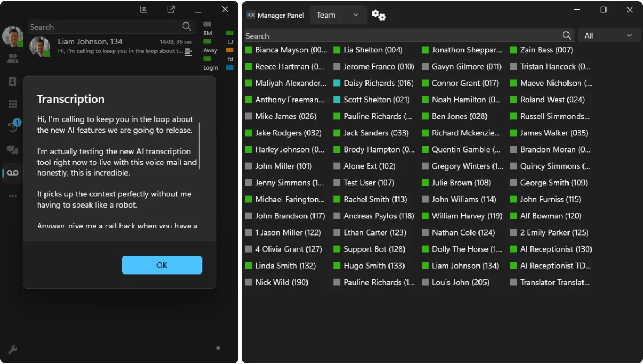Select Jack Sanders (033)
643x364 pixels.
[371, 133]
